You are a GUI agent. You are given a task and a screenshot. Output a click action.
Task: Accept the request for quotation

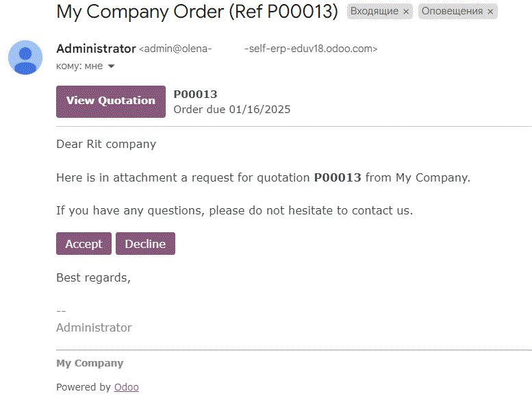[84, 243]
